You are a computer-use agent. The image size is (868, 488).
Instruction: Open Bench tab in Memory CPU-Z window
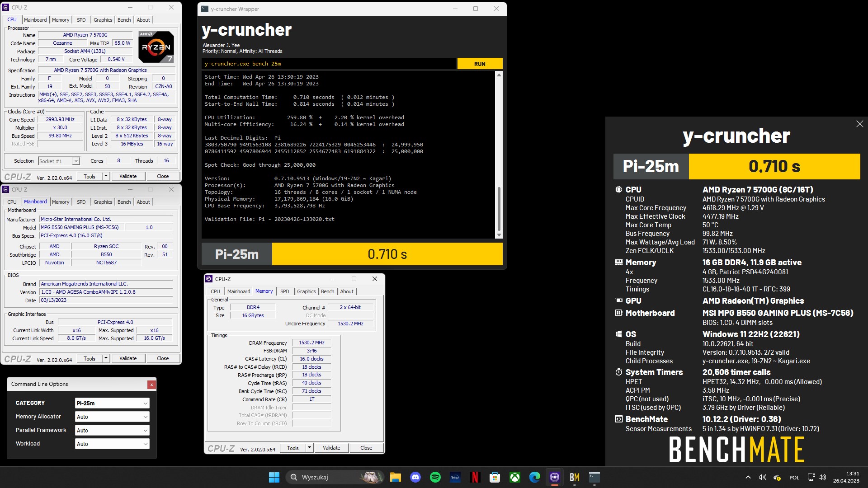pyautogui.click(x=328, y=291)
